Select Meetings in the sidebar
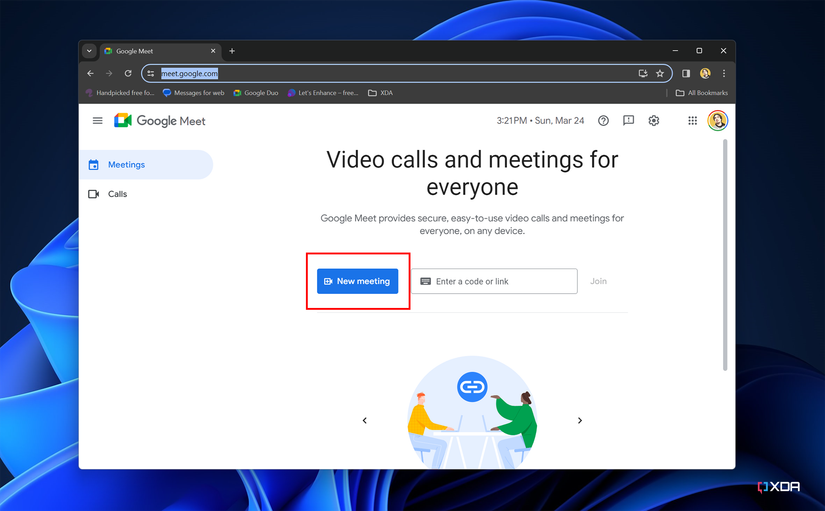Screen dimensions: 825x511 (x=146, y=165)
